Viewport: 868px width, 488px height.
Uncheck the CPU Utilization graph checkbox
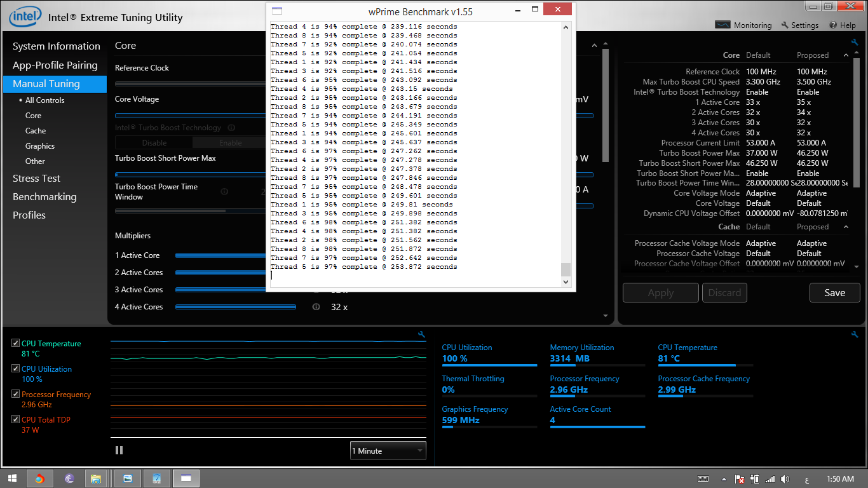(x=15, y=369)
